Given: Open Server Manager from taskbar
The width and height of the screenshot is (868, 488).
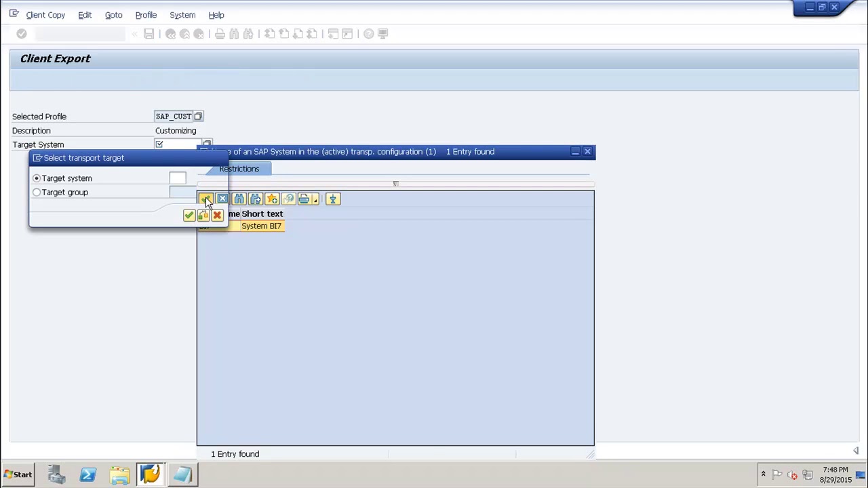Looking at the screenshot, I should pos(56,474).
